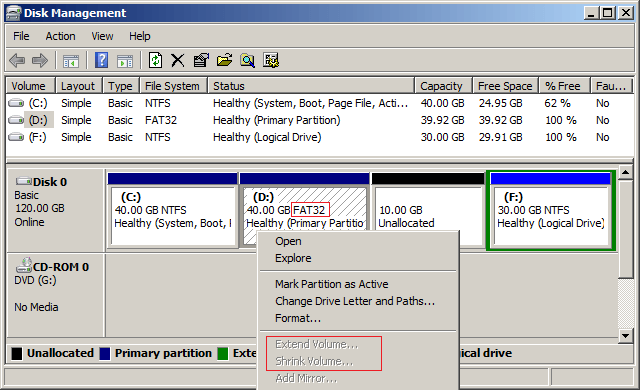Click the 62 % free cell
The image size is (640, 390).
click(557, 103)
